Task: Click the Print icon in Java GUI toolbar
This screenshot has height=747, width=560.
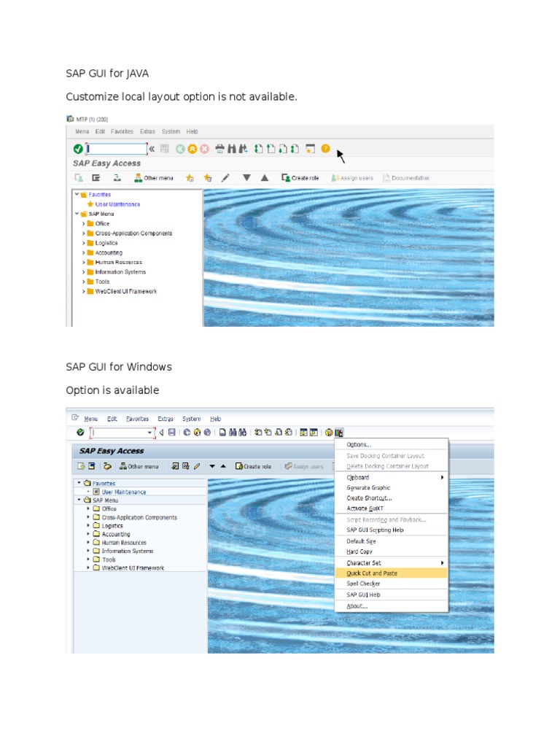Action: point(219,149)
